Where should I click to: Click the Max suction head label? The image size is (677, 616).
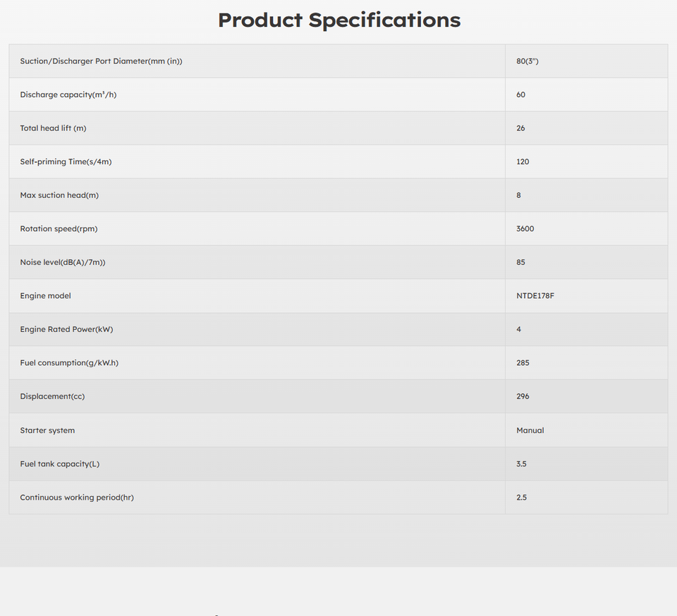coord(59,195)
